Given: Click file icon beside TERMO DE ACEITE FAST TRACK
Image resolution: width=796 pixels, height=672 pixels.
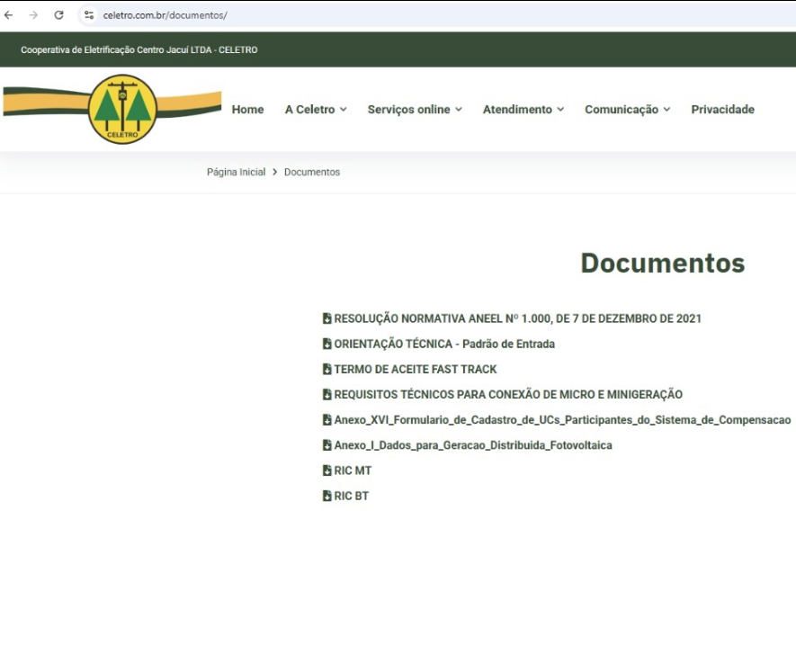Looking at the screenshot, I should coord(326,369).
